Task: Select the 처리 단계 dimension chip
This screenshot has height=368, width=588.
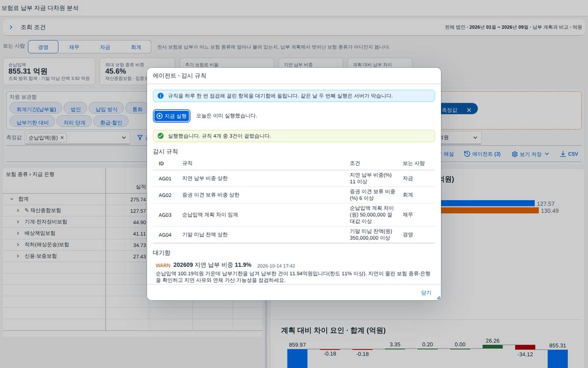Action: (x=74, y=122)
